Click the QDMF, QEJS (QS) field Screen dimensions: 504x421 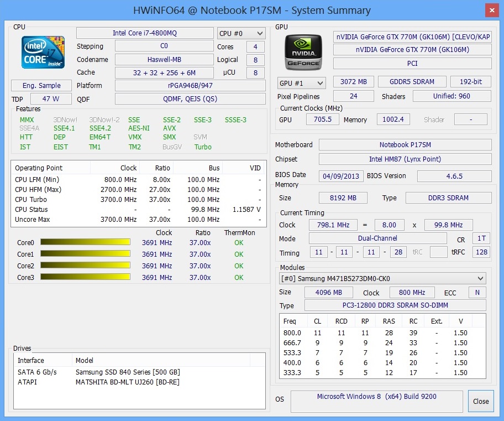click(x=190, y=99)
